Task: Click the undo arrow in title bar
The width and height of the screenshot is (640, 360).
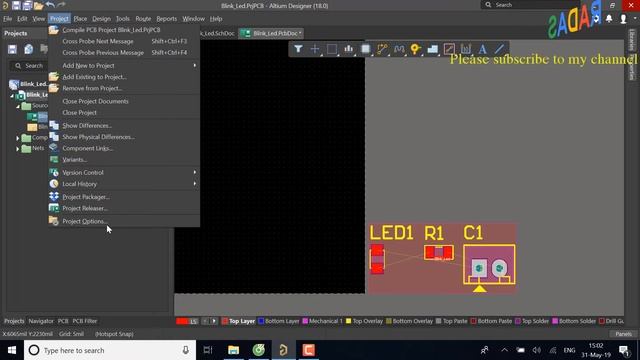Action: 50,5
